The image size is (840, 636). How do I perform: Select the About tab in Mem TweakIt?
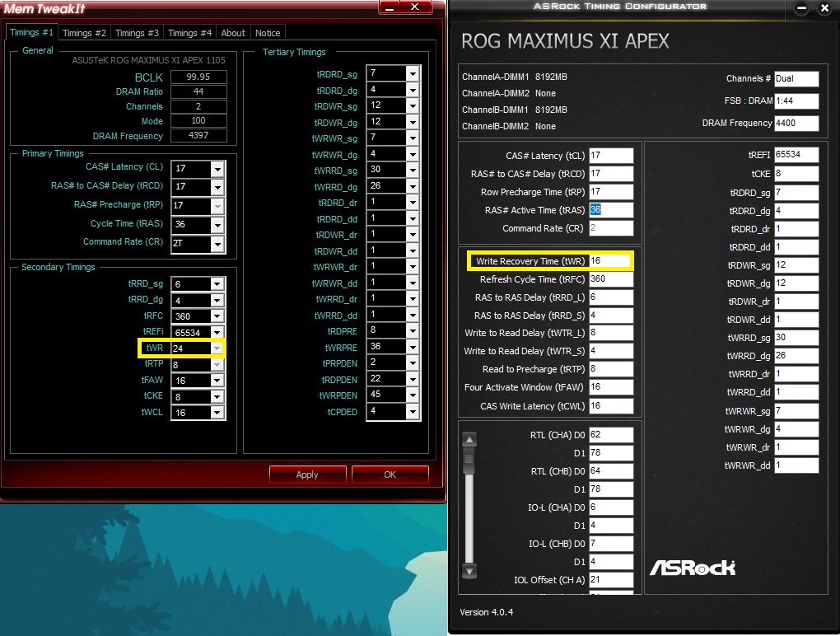tap(233, 33)
